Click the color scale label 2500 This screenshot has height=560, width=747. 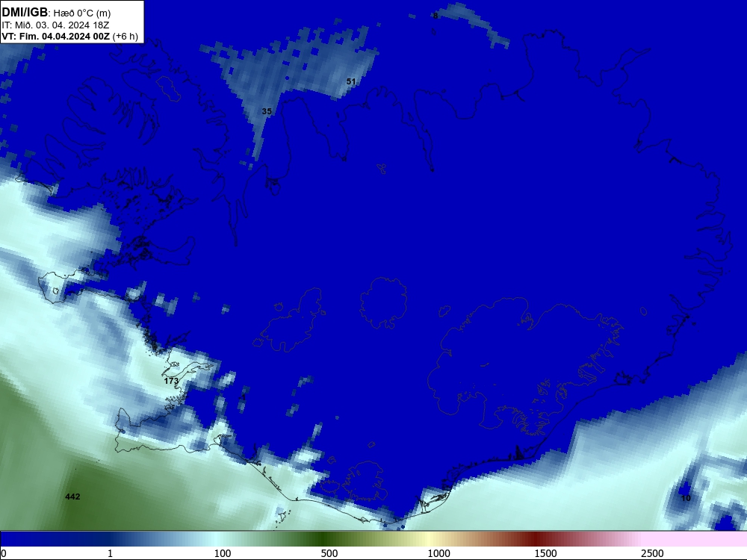652,553
